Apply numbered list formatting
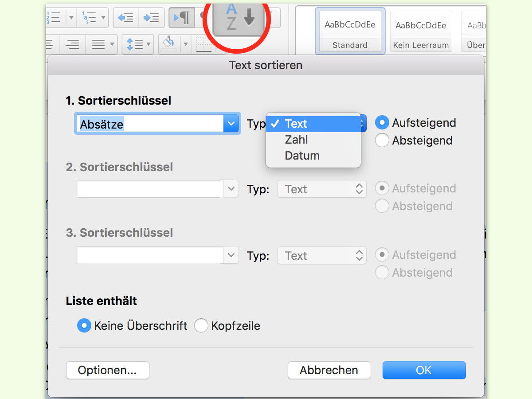The width and height of the screenshot is (532, 399). [55, 18]
